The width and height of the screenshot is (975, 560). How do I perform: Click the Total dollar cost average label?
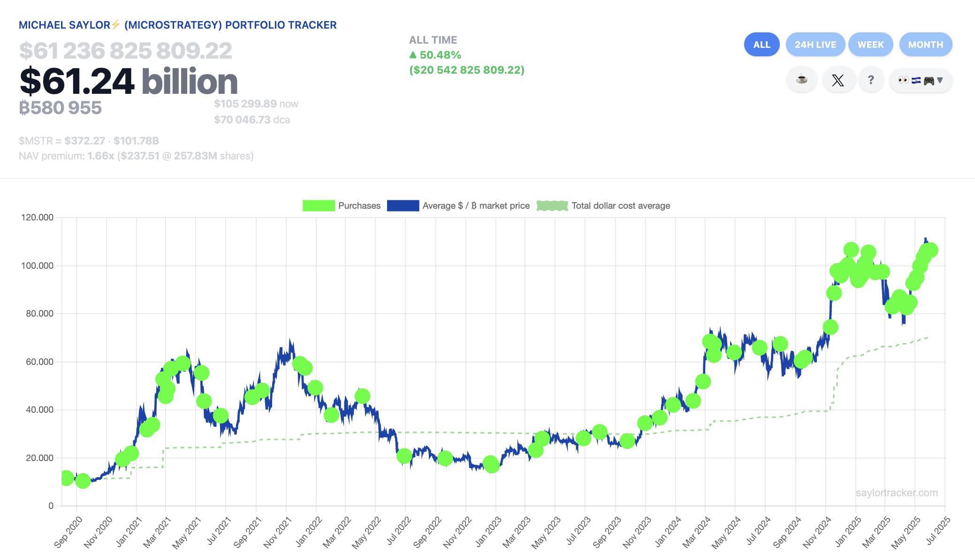click(x=621, y=205)
